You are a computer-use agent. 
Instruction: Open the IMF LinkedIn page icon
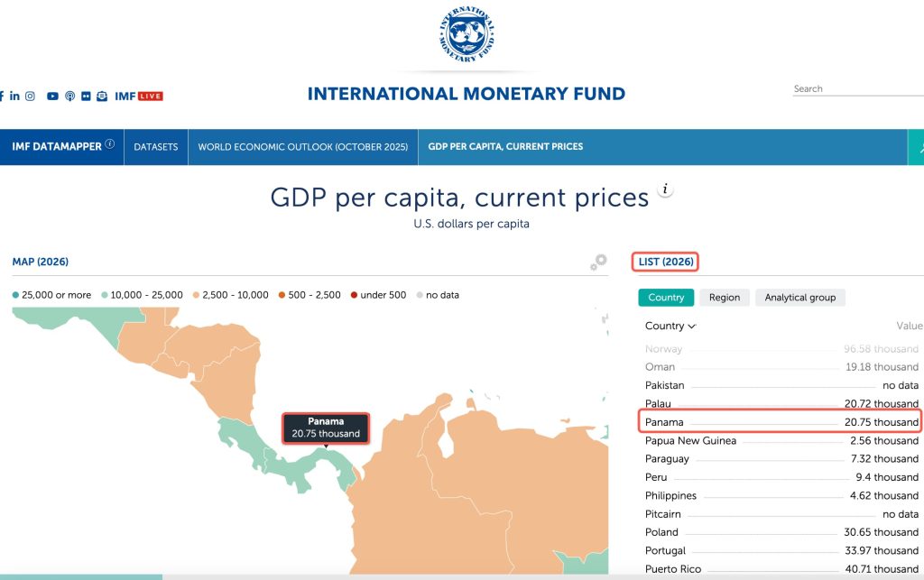(x=14, y=96)
